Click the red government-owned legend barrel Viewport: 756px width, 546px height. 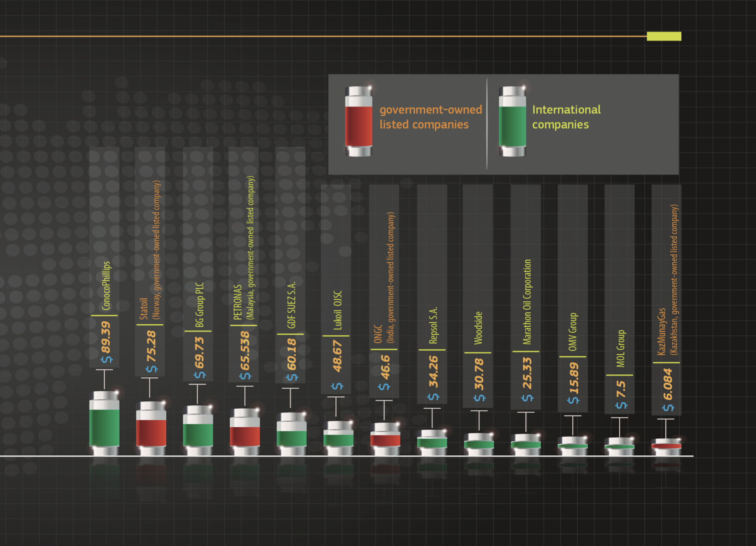click(358, 122)
